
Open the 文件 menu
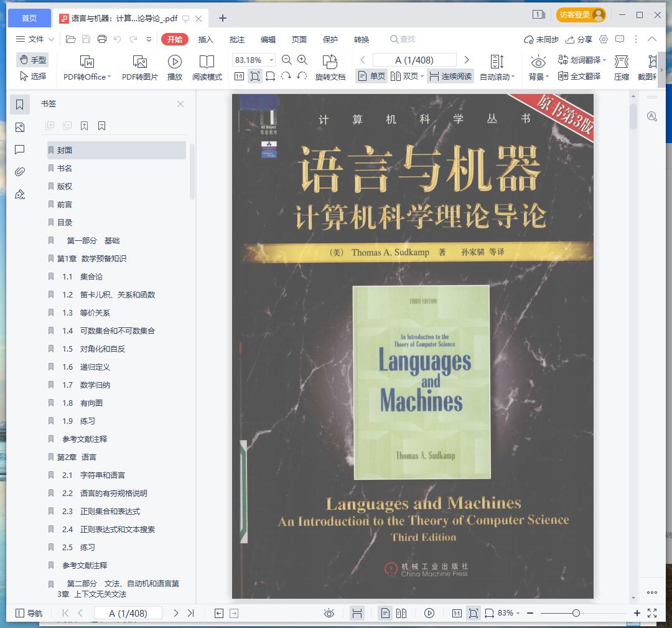(x=35, y=39)
